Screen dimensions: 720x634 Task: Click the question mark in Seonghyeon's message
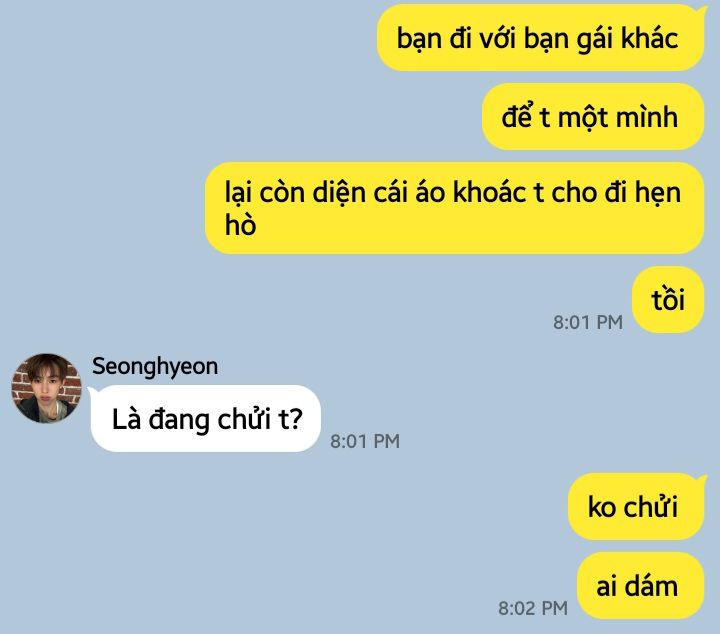coord(297,419)
